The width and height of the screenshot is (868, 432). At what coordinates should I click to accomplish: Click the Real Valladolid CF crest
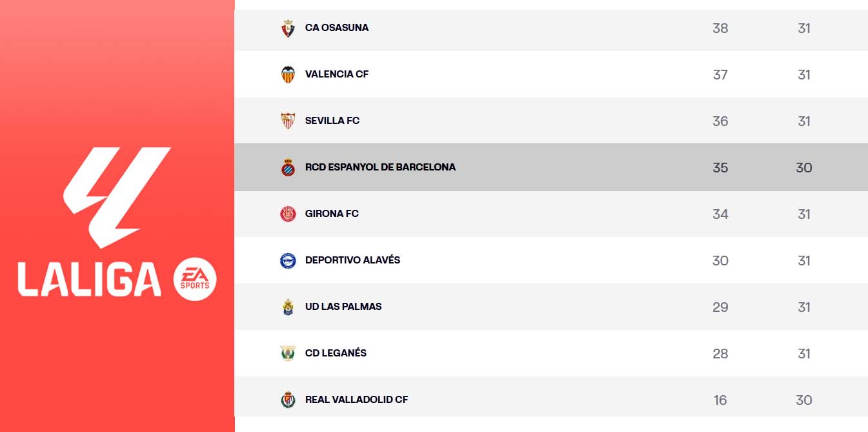[288, 400]
